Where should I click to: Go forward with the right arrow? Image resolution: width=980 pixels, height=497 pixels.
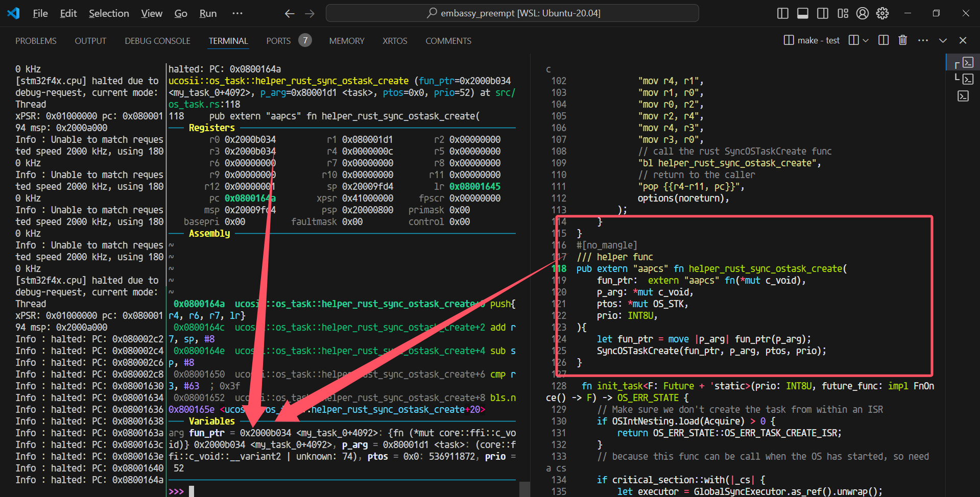click(x=309, y=14)
